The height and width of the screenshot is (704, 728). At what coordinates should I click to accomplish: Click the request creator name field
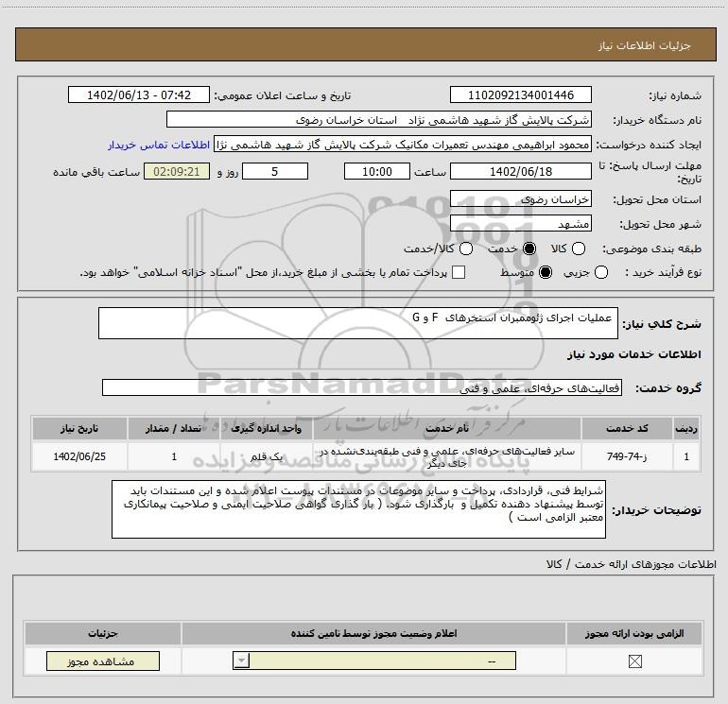[x=403, y=145]
